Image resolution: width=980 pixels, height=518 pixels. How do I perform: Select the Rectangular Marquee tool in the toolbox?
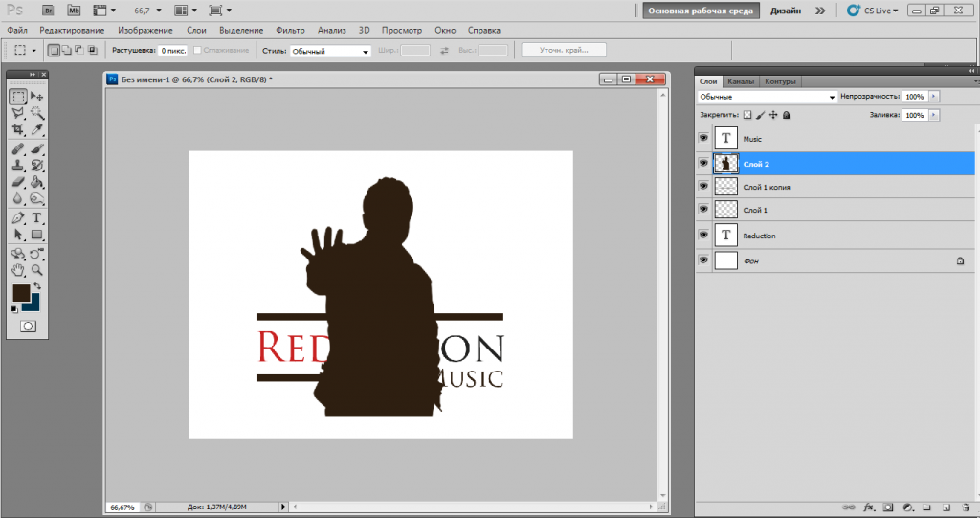click(18, 97)
